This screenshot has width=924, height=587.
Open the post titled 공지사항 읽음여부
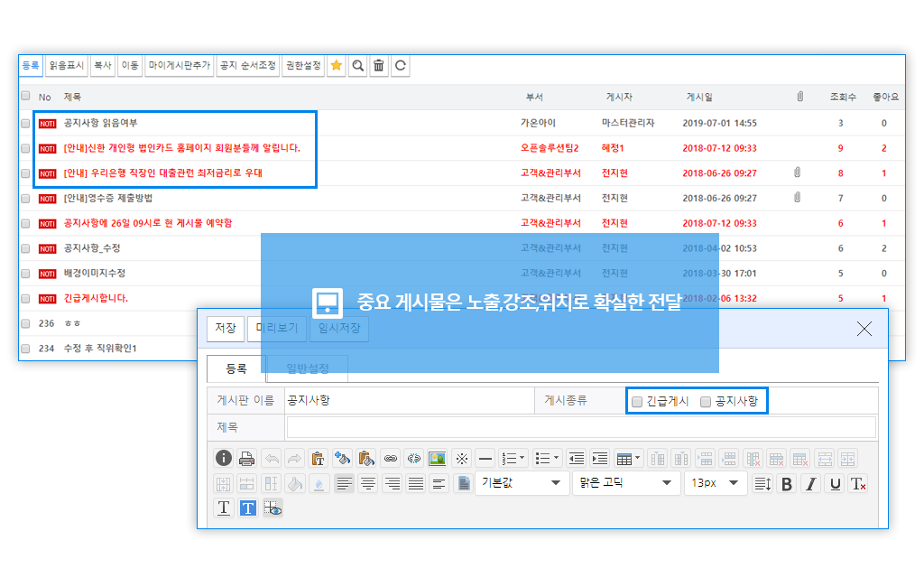[x=101, y=123]
